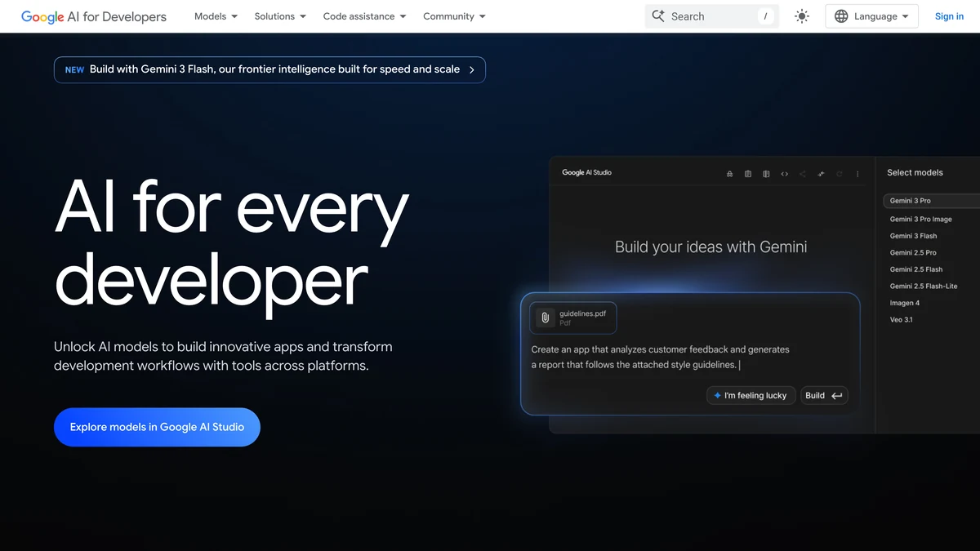Image resolution: width=980 pixels, height=551 pixels.
Task: Select Gemini 3 Pro in model list
Action: tap(931, 201)
